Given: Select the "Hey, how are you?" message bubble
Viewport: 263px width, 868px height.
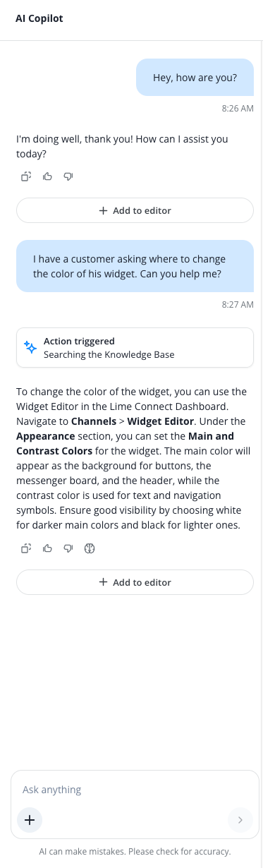Looking at the screenshot, I should (x=195, y=78).
